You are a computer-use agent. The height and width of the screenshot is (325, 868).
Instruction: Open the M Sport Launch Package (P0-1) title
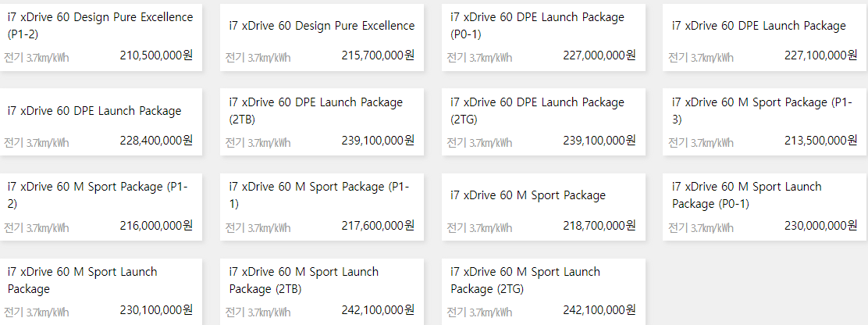point(747,195)
